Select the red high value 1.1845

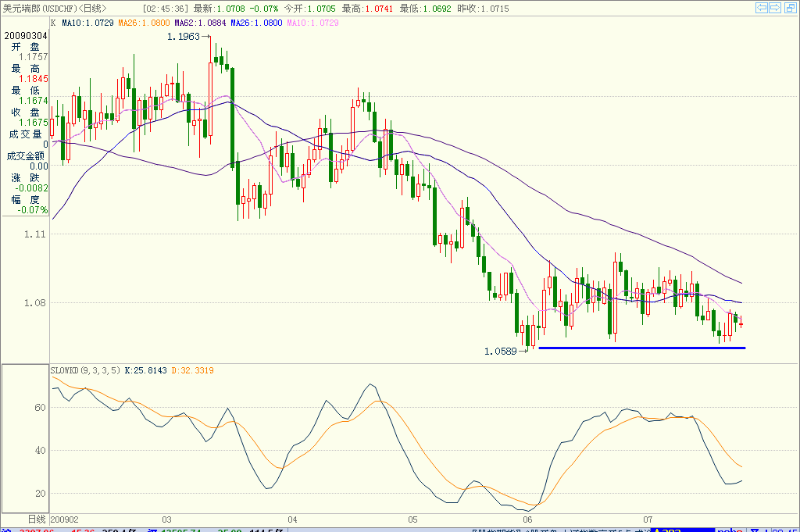point(33,79)
